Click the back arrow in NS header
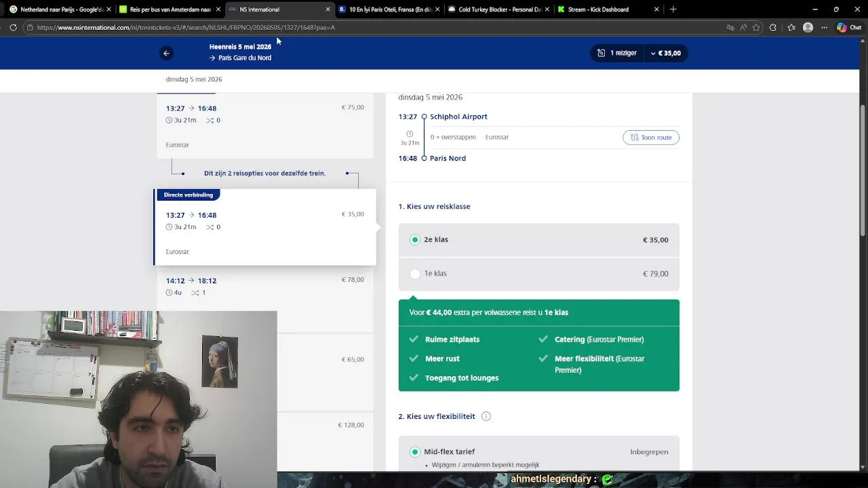 166,53
